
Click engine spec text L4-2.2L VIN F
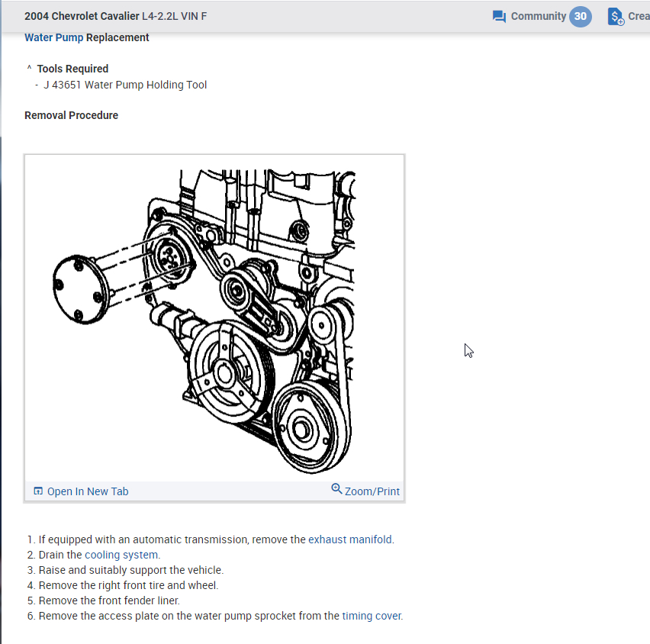point(174,16)
